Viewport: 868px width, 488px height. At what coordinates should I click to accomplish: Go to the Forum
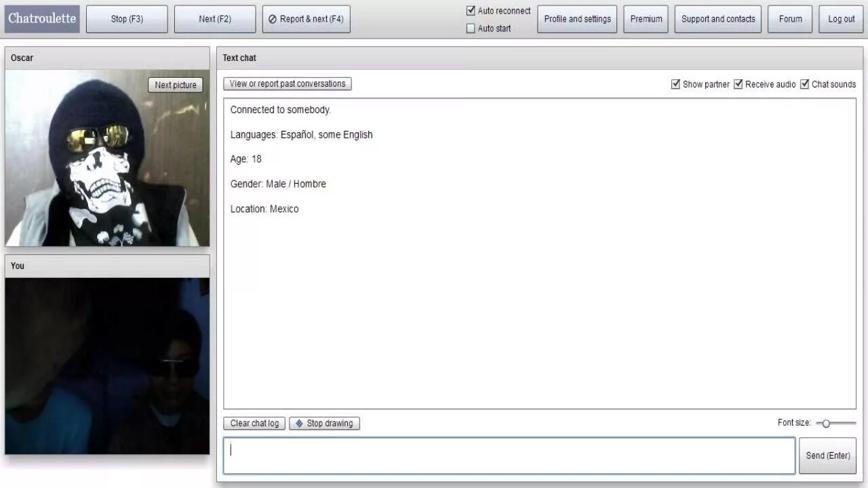pos(790,19)
